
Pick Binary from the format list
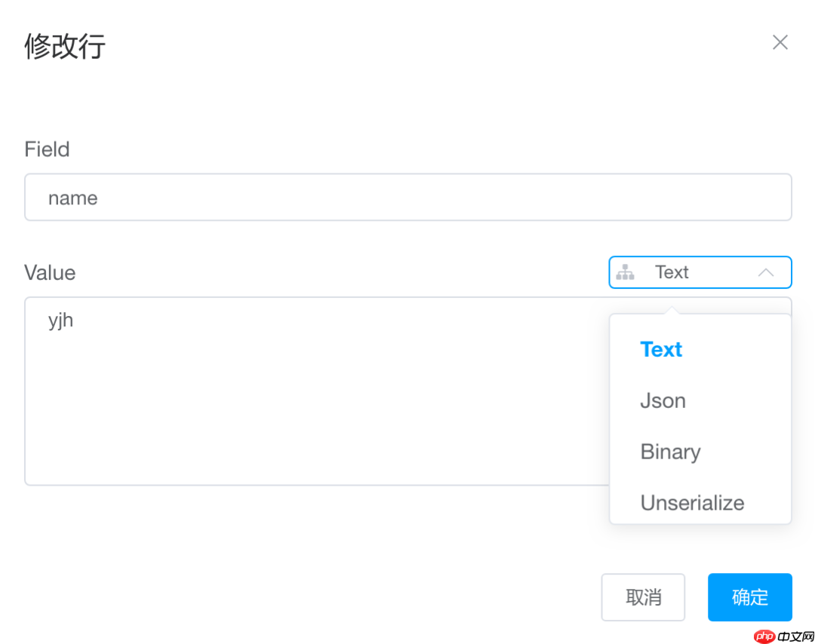(670, 452)
